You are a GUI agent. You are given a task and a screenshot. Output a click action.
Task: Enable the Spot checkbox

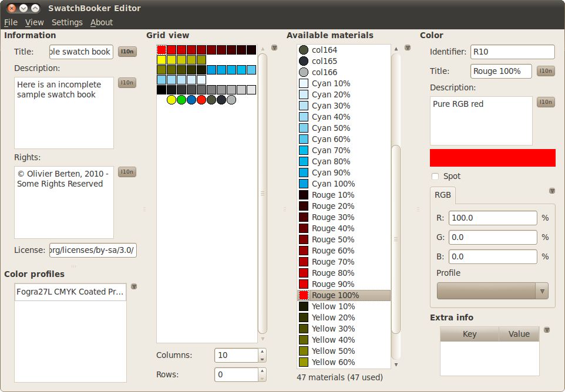(x=435, y=176)
